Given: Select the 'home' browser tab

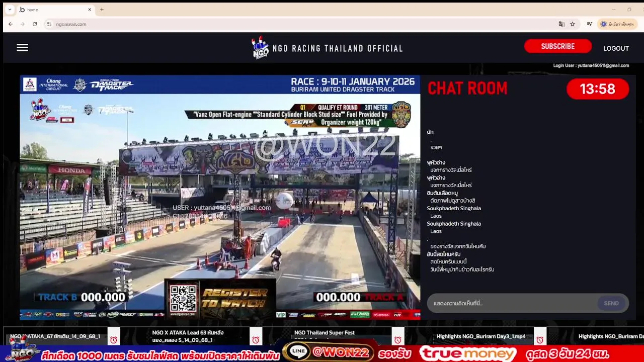Looking at the screenshot, I should 55,10.
